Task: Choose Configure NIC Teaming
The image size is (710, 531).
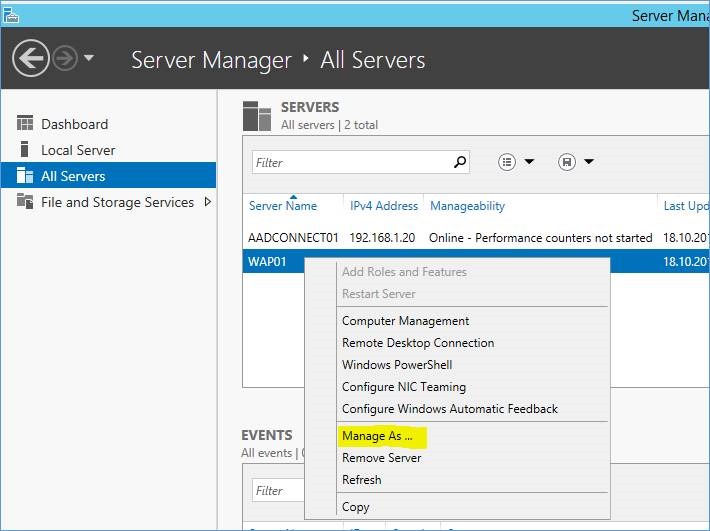Action: [404, 387]
